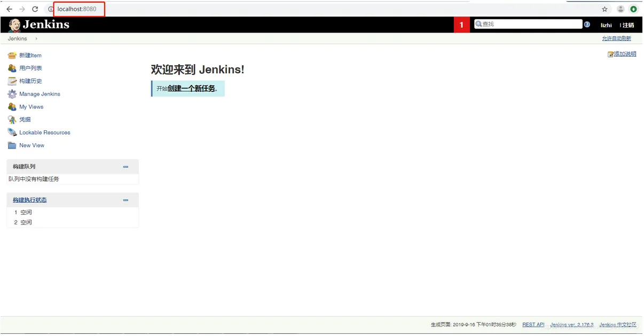Viewport: 644px width, 336px height.
Task: Click the My Views people icon
Action: (x=12, y=107)
